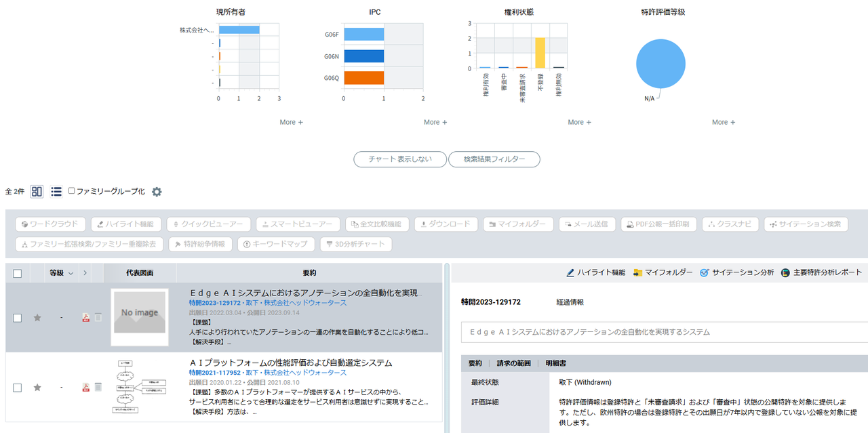This screenshot has height=433, width=868.
Task: Check the 特開2021-117952 row checkbox
Action: (18, 388)
